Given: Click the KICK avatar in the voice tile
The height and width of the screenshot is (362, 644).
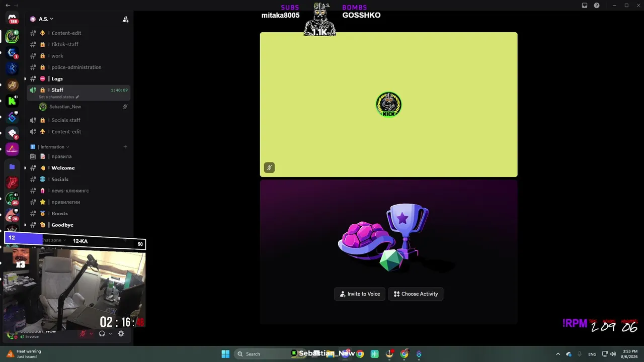Looking at the screenshot, I should pos(388,104).
